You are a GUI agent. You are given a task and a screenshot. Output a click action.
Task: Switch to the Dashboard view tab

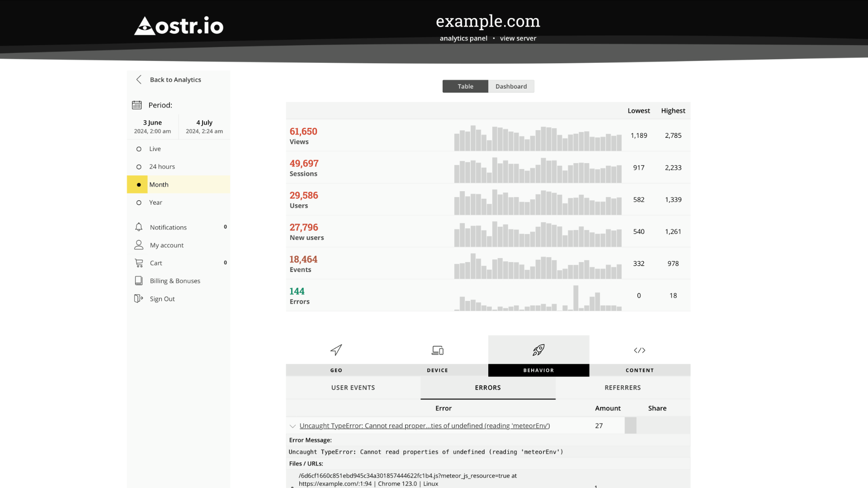[x=511, y=86]
